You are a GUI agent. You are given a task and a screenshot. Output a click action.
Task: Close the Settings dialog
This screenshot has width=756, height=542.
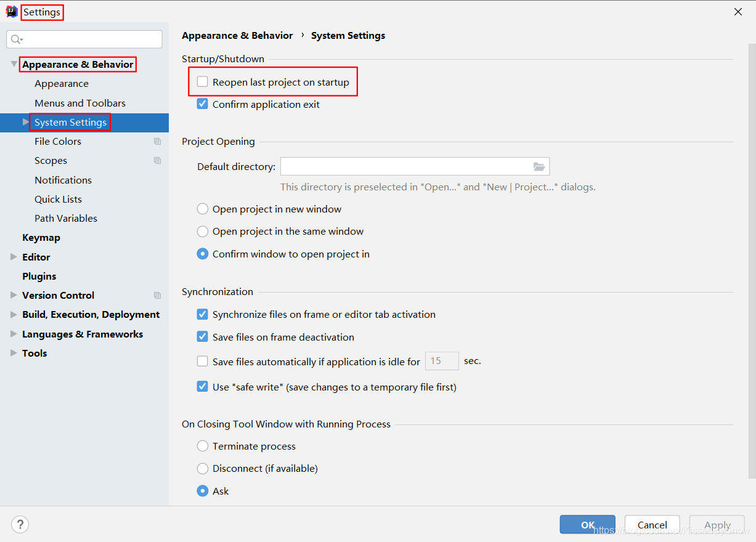[738, 12]
